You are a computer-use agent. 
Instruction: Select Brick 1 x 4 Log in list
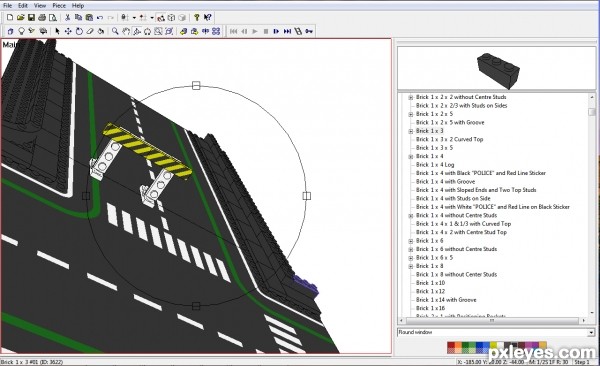pyautogui.click(x=435, y=165)
